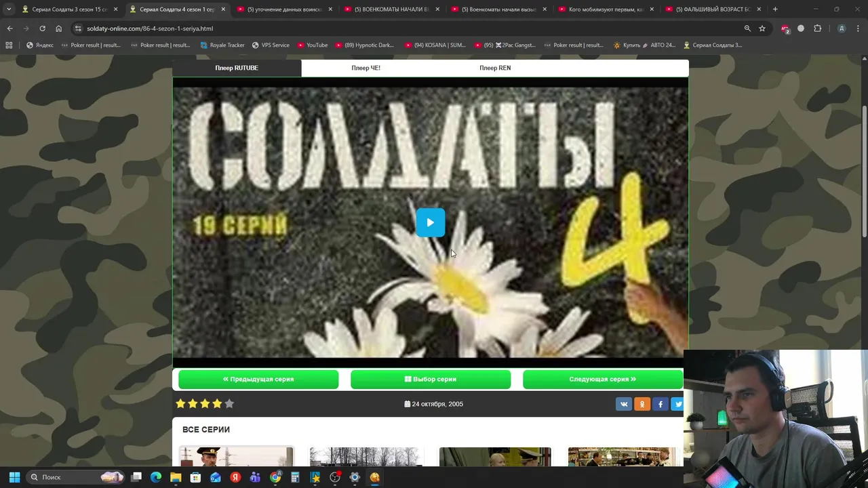Open Task View on taskbar

pyautogui.click(x=136, y=477)
